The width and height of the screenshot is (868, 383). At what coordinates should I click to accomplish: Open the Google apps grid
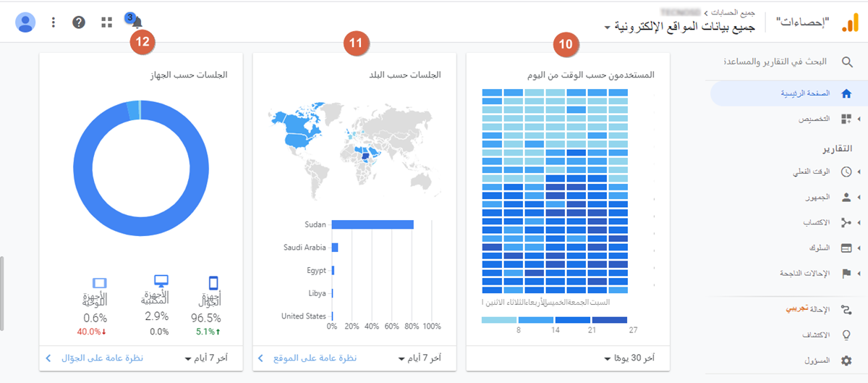(107, 22)
